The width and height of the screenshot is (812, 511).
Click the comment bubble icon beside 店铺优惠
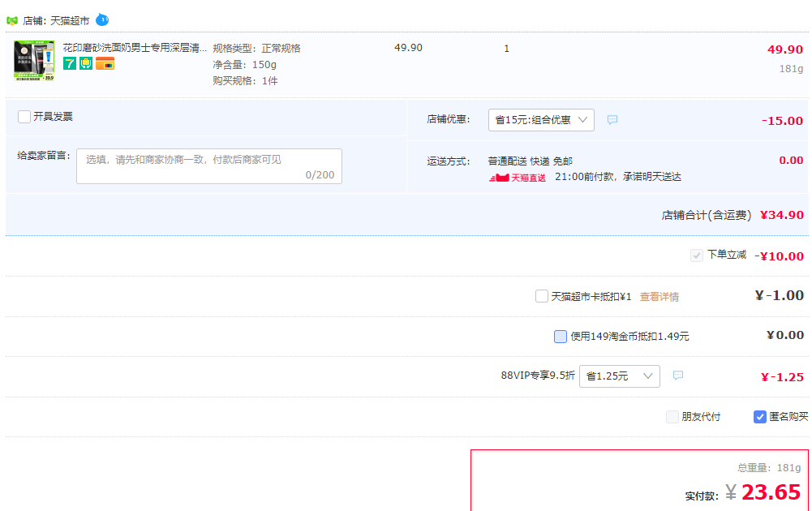coord(612,119)
